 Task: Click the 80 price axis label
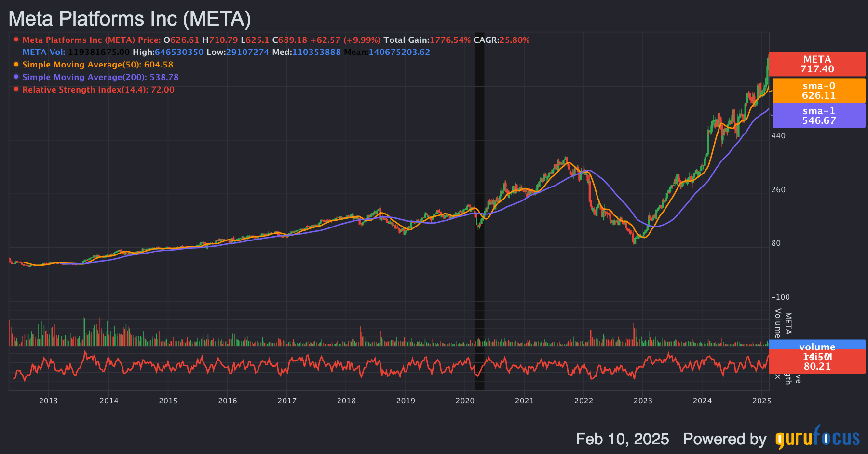(776, 243)
